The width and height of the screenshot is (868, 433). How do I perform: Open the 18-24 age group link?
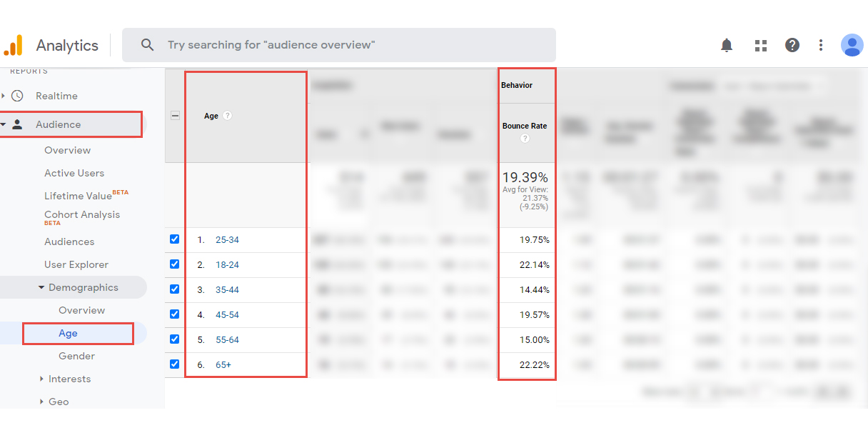(x=227, y=265)
